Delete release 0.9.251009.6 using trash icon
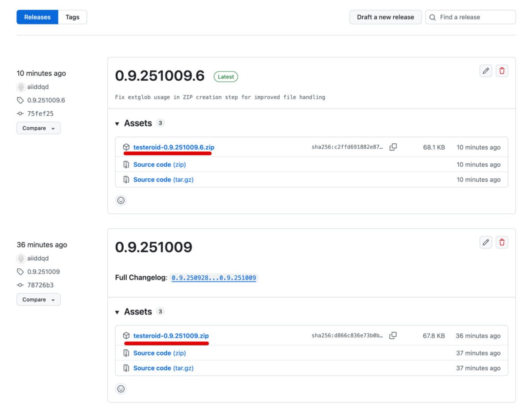Viewport: 532px width, 416px height. (502, 71)
